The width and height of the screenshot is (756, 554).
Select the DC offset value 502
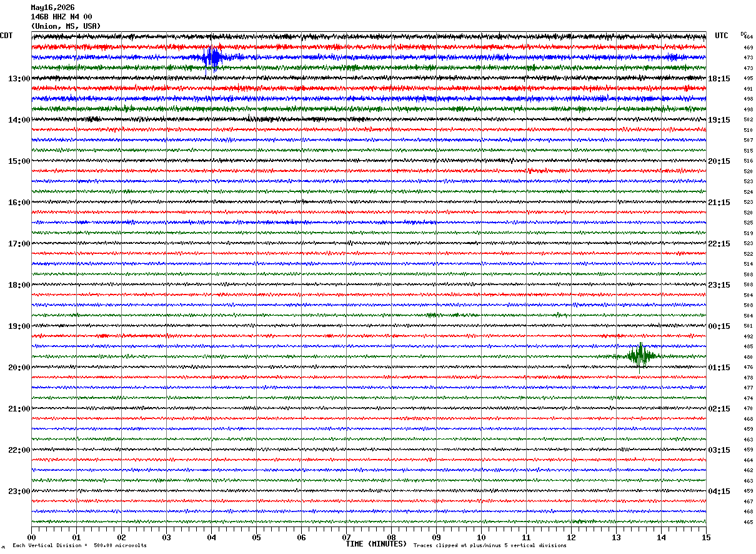click(748, 120)
